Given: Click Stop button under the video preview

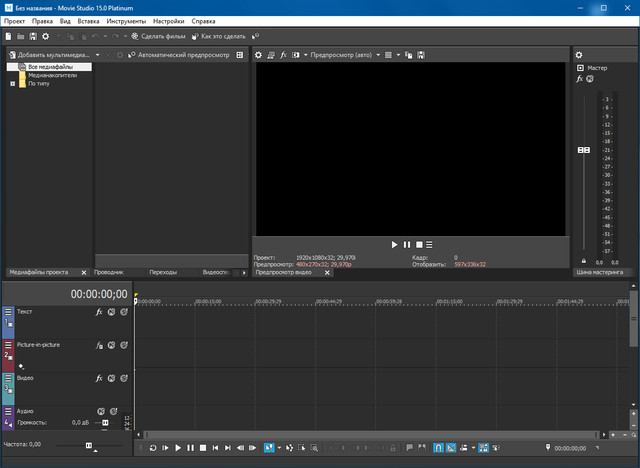Looking at the screenshot, I should click(419, 244).
